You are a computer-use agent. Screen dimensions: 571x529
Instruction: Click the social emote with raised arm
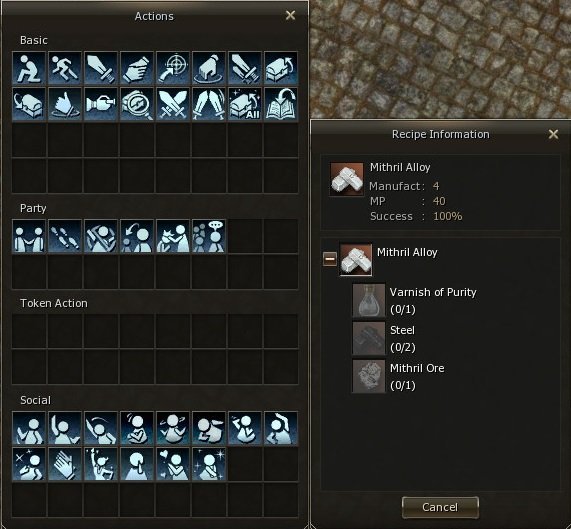(65, 429)
